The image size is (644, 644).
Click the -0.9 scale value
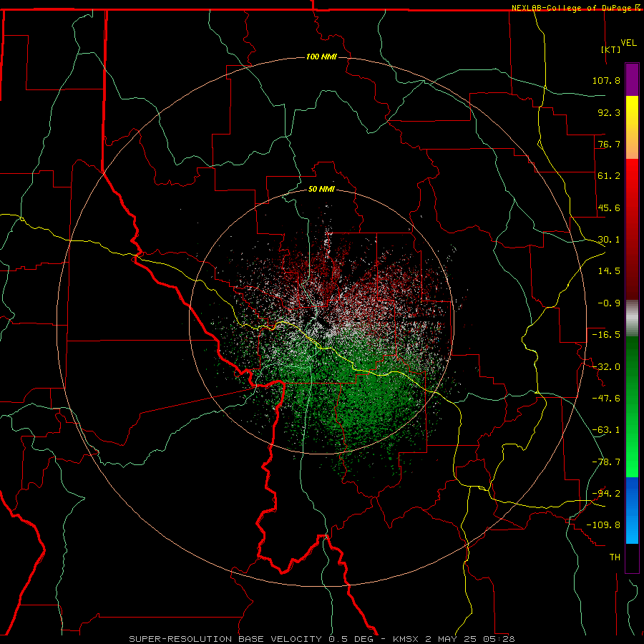point(609,303)
